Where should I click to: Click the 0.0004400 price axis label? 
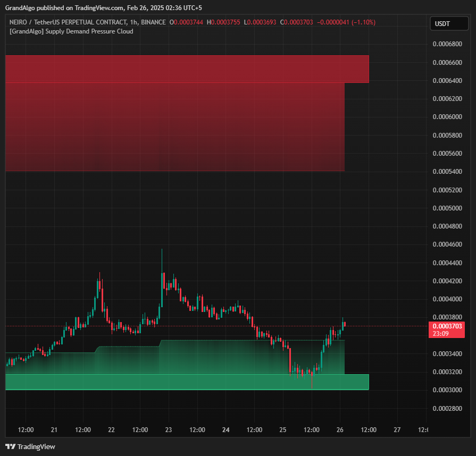[x=447, y=263]
